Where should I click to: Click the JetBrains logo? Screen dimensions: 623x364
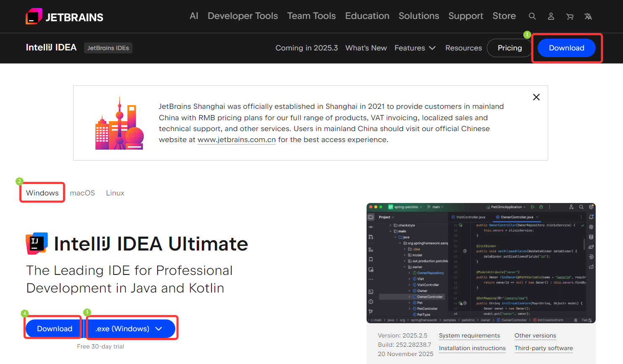pos(64,16)
